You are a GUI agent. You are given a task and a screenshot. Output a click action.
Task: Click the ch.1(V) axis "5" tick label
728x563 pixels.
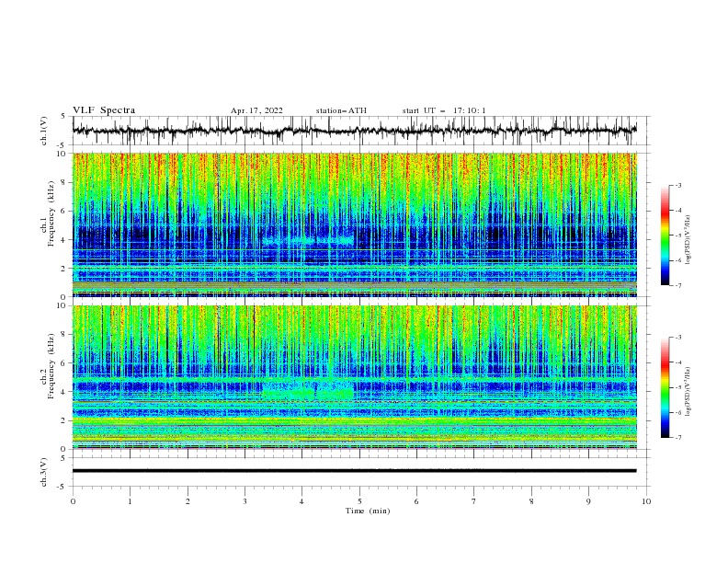click(63, 117)
